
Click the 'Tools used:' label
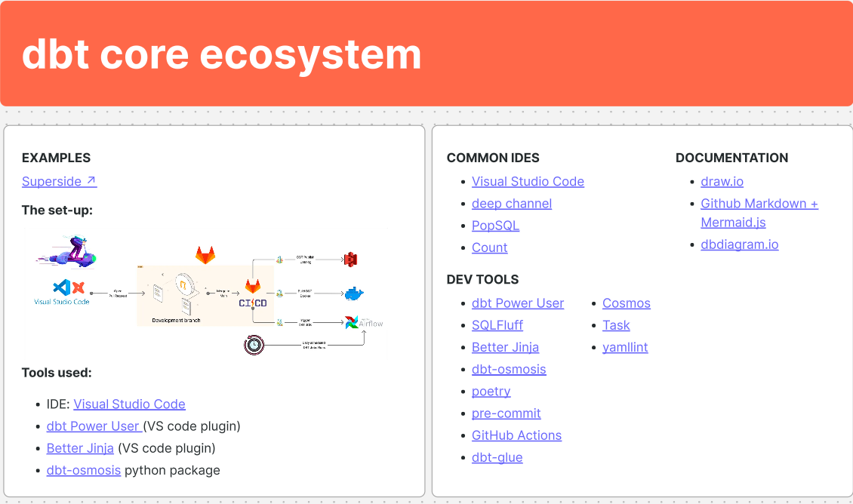click(x=57, y=373)
